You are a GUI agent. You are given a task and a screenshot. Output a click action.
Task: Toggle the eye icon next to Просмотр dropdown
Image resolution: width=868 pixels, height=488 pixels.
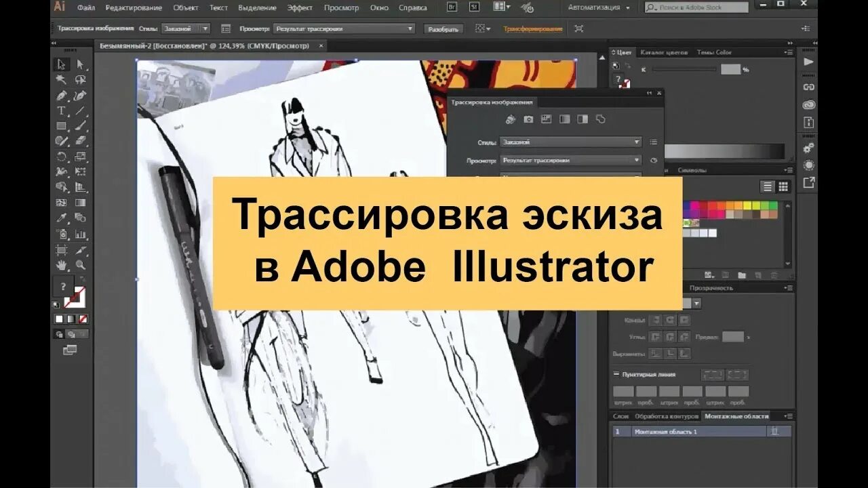[654, 161]
